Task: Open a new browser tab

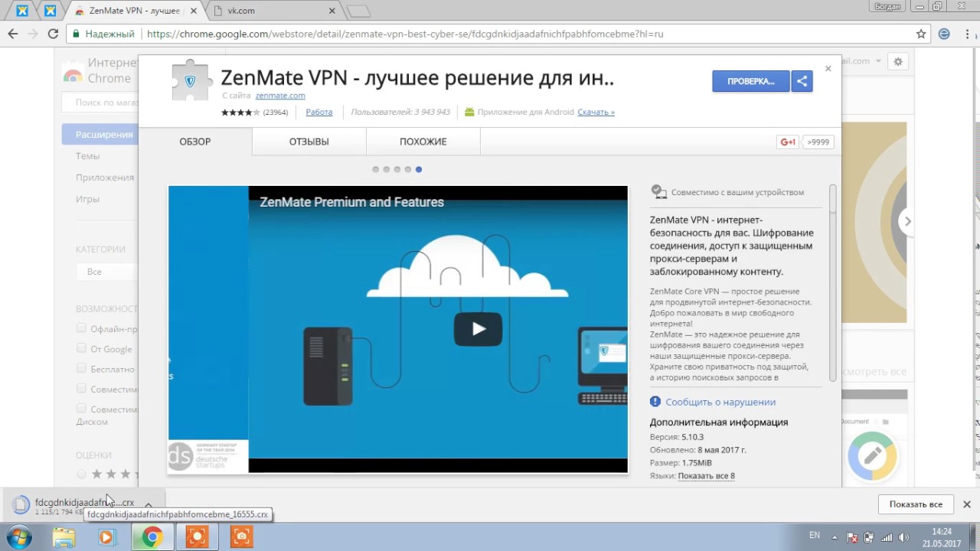Action: click(x=358, y=11)
